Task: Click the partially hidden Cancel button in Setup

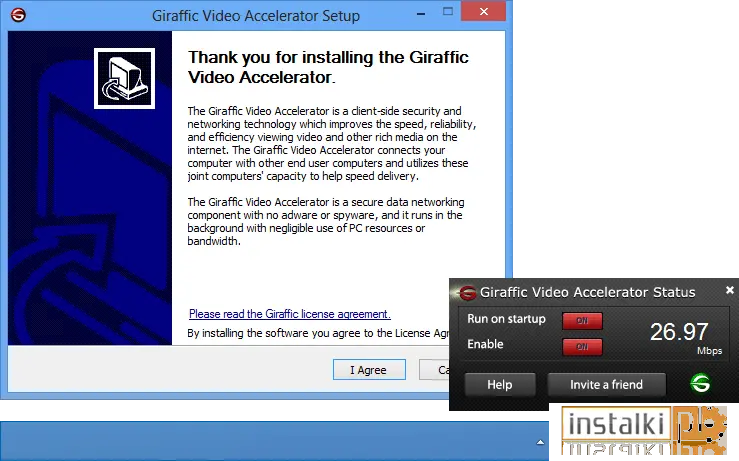Action: 434,370
